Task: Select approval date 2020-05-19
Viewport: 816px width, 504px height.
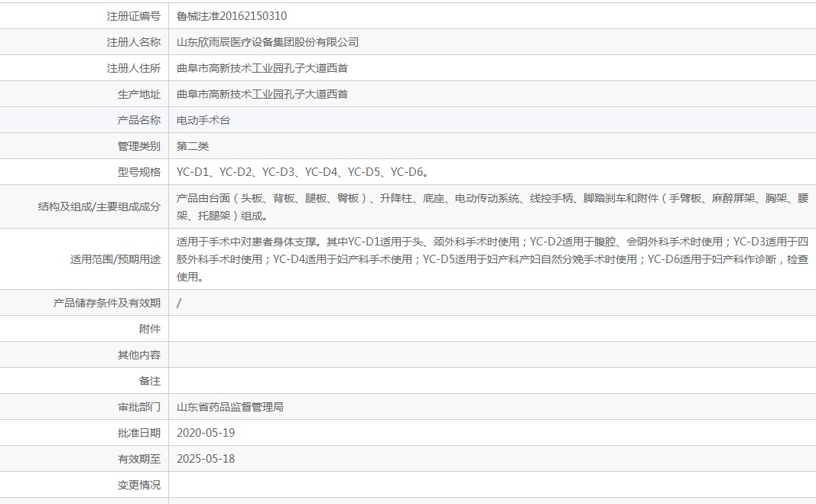Action: coord(206,433)
